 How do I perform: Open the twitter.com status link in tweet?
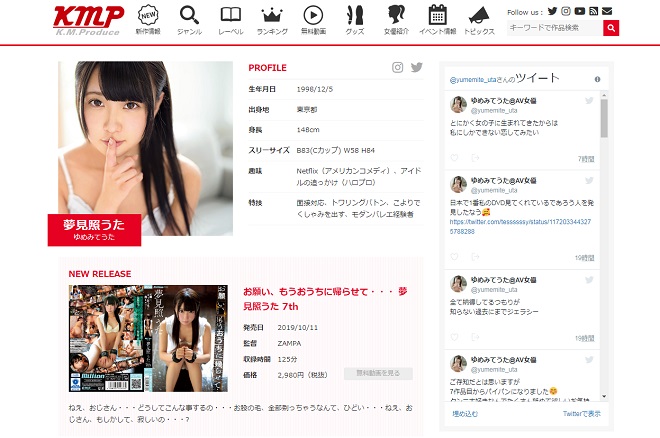520,226
